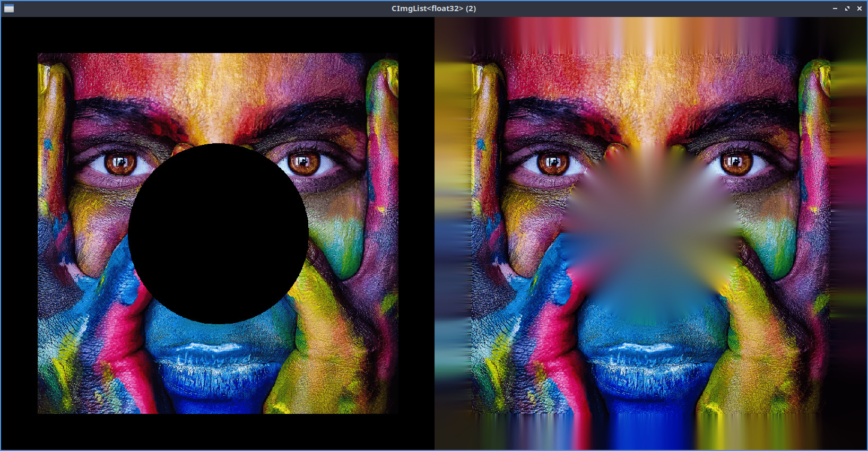868x451 pixels.
Task: Click the forehead area in right image
Action: (651, 85)
